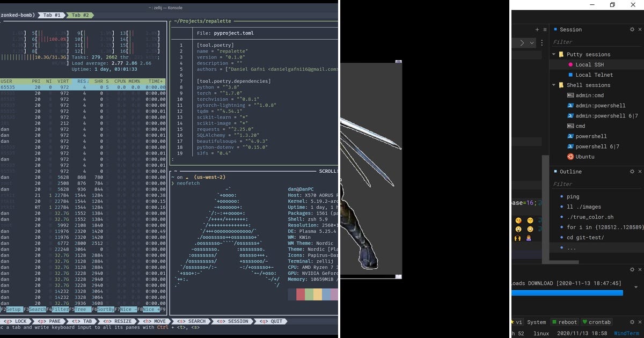Open the admin:powershell session
Screen dimensions: 644x338
point(601,106)
